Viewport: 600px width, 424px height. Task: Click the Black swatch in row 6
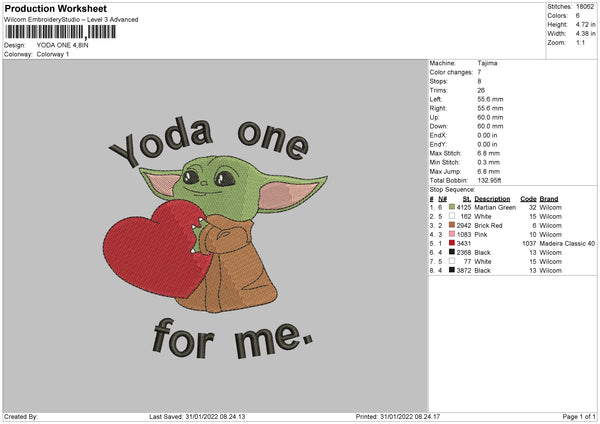452,252
